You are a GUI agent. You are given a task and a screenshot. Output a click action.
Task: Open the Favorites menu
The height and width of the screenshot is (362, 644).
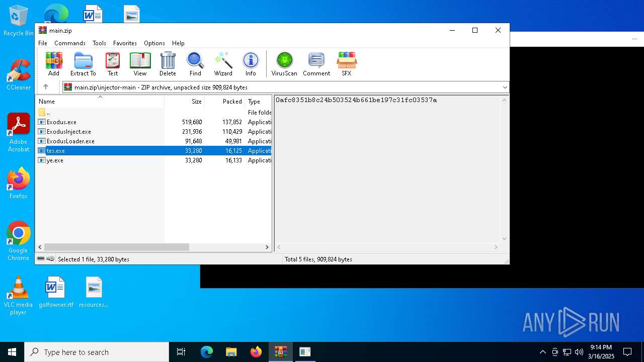125,43
